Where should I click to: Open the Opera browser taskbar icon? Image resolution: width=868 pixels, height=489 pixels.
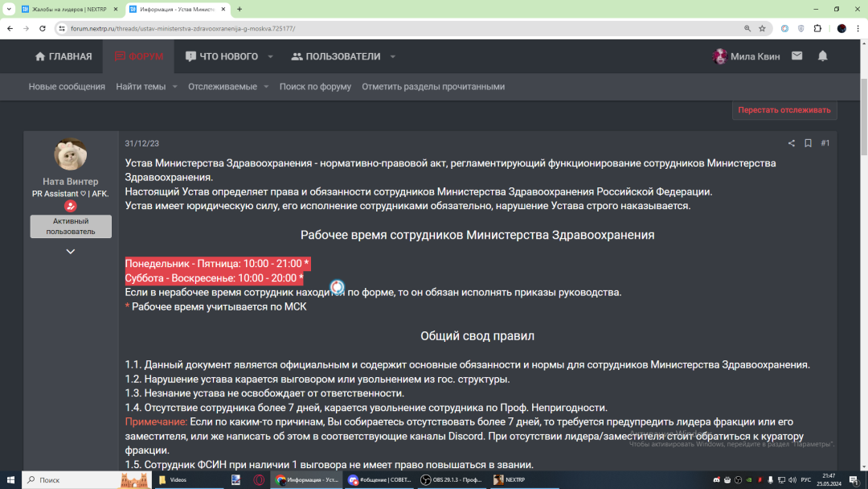click(259, 480)
